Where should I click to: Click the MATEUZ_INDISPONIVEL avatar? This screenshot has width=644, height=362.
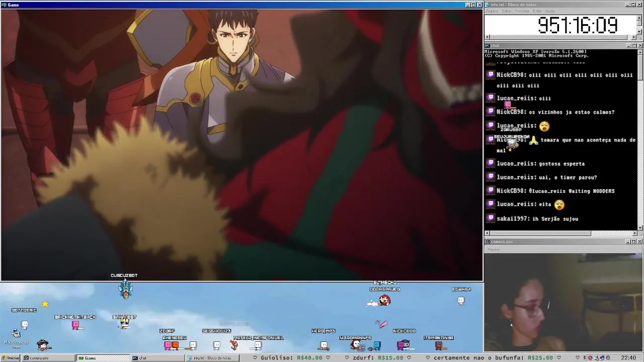pyautogui.click(x=258, y=345)
